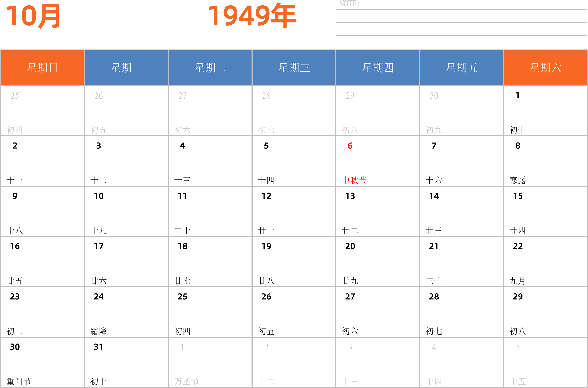Click the October 6 Mid-Autumn Festival cell
588x388 pixels.
[377, 161]
